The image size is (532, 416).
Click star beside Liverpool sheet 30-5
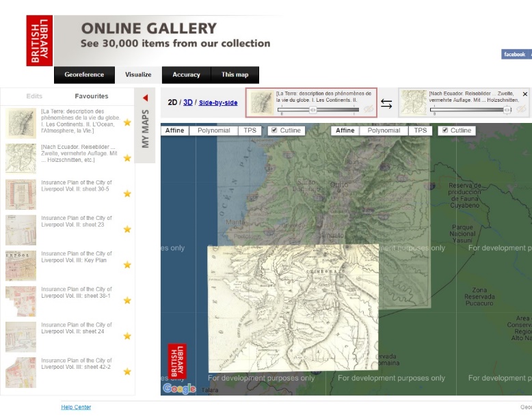point(127,194)
